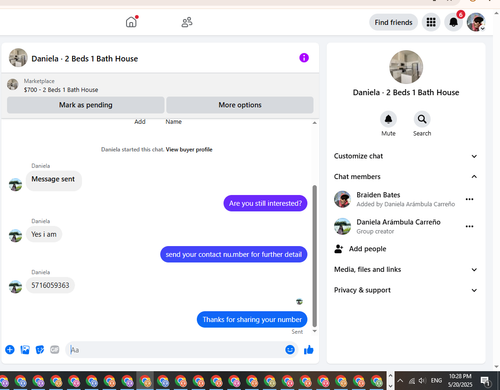The image size is (500, 390).
Task: Open Daniela Arámbula Carreño member profile
Action: 387,226
